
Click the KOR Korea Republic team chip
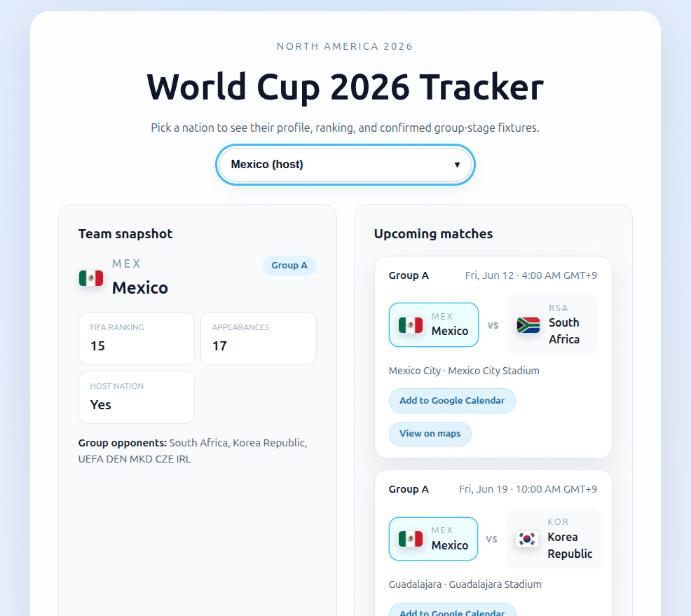pyautogui.click(x=554, y=539)
